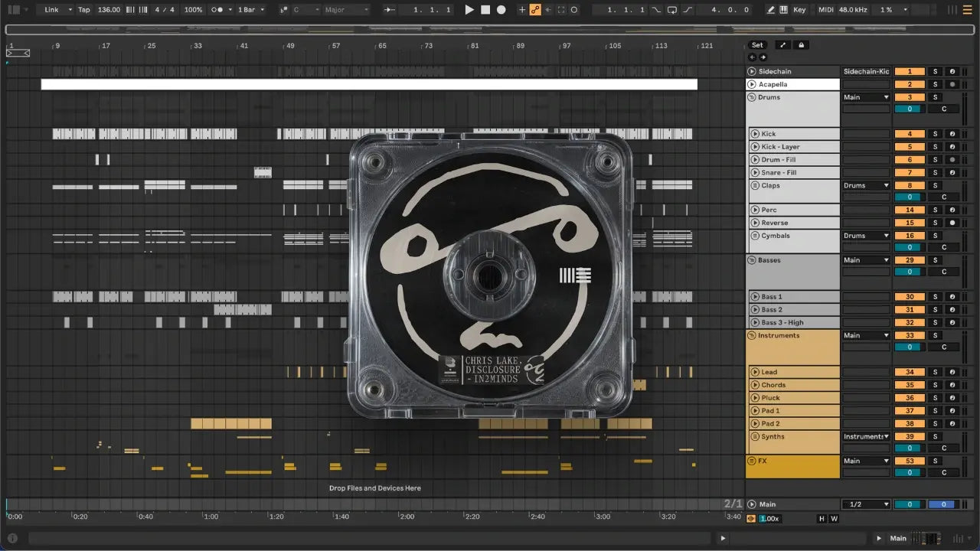Toggle the Automation Arm chain icon
980x551 pixels.
tap(535, 10)
